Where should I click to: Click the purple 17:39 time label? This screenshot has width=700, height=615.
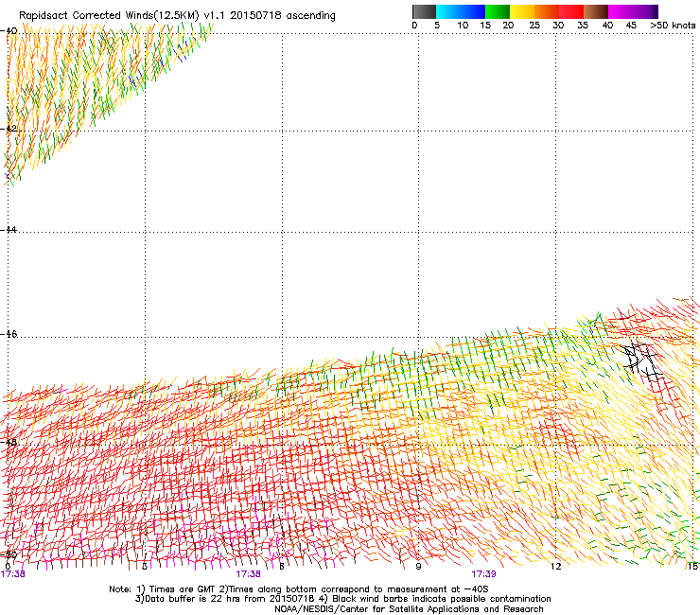coord(483,574)
